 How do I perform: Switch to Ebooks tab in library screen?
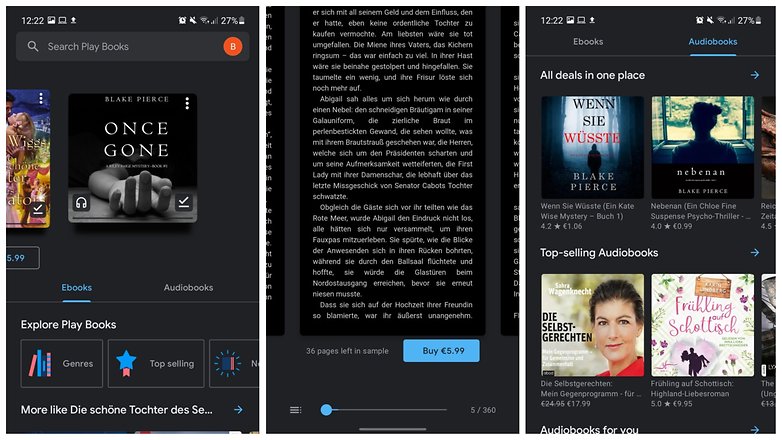77,288
